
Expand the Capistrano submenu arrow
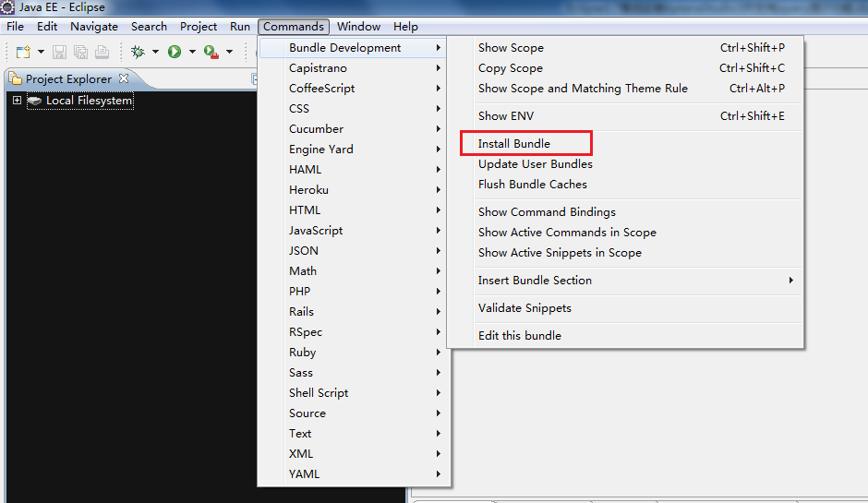point(438,68)
